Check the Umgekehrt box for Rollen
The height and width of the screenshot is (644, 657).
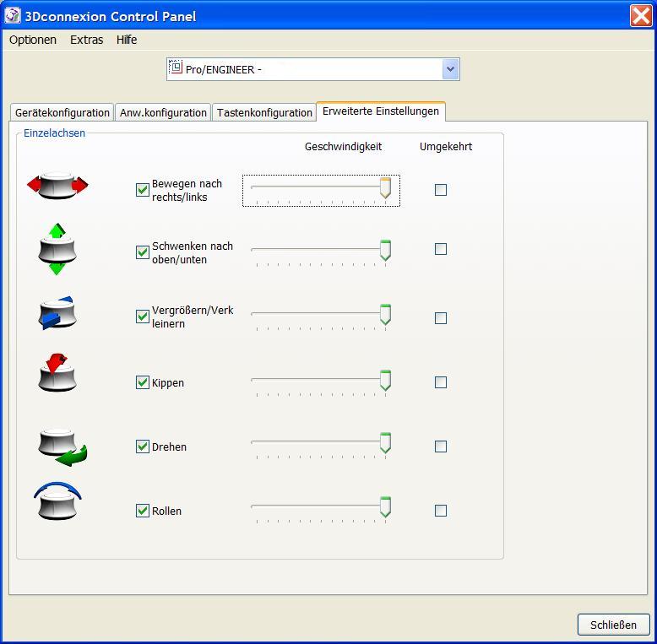441,511
